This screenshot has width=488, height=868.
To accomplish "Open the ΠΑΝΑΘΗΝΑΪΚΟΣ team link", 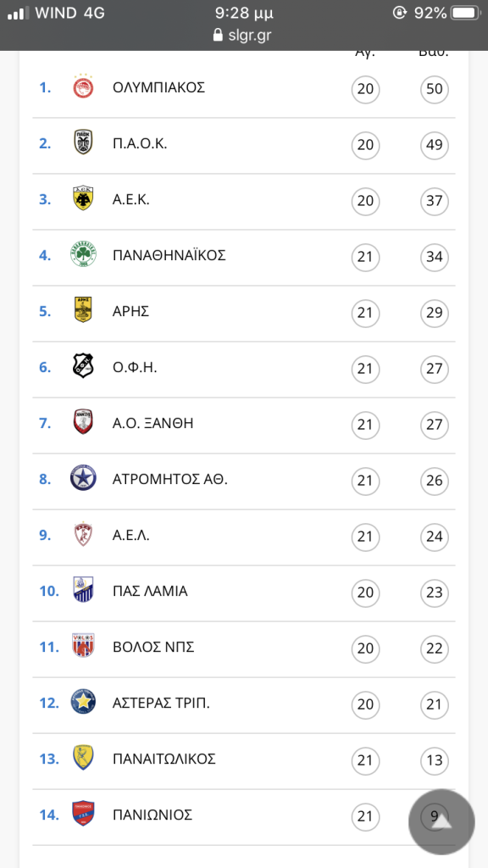I will (x=169, y=255).
